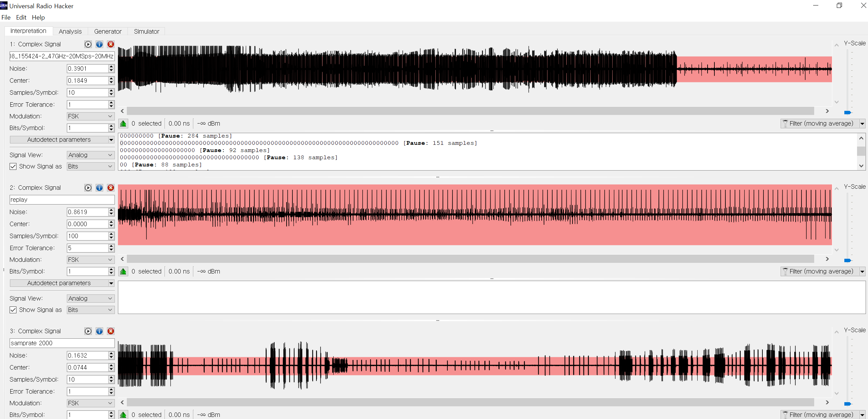Image resolution: width=868 pixels, height=419 pixels.
Task: Play the samprate 2000 signal
Action: click(x=88, y=331)
